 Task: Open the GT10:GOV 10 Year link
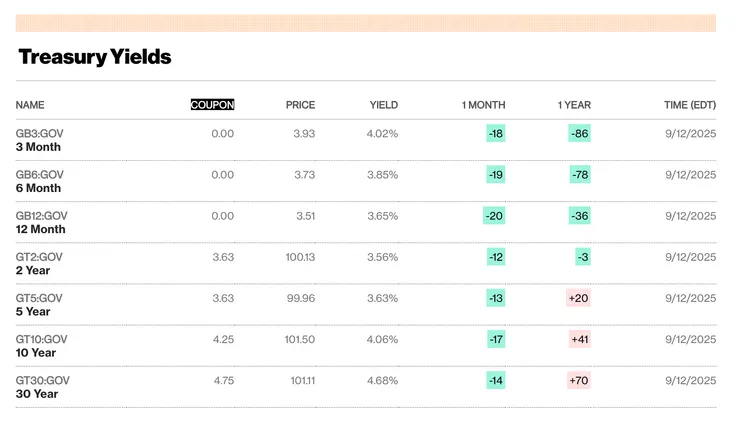41,345
